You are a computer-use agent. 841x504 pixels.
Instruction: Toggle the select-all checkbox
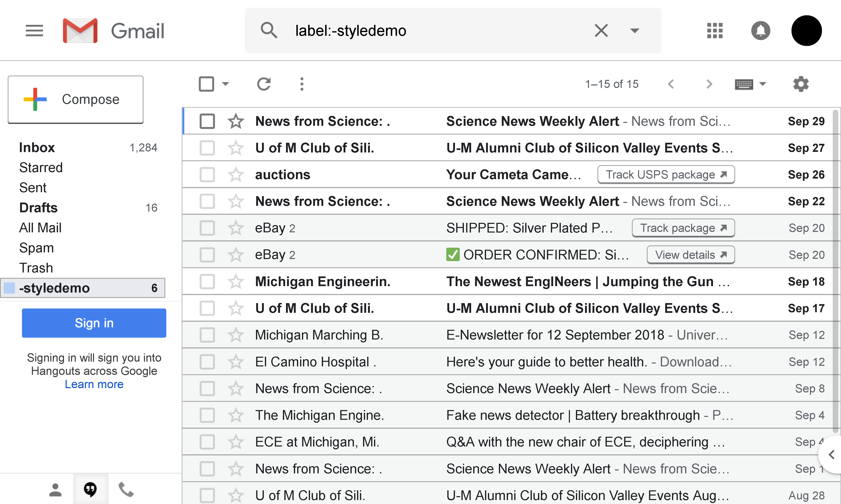coord(206,84)
